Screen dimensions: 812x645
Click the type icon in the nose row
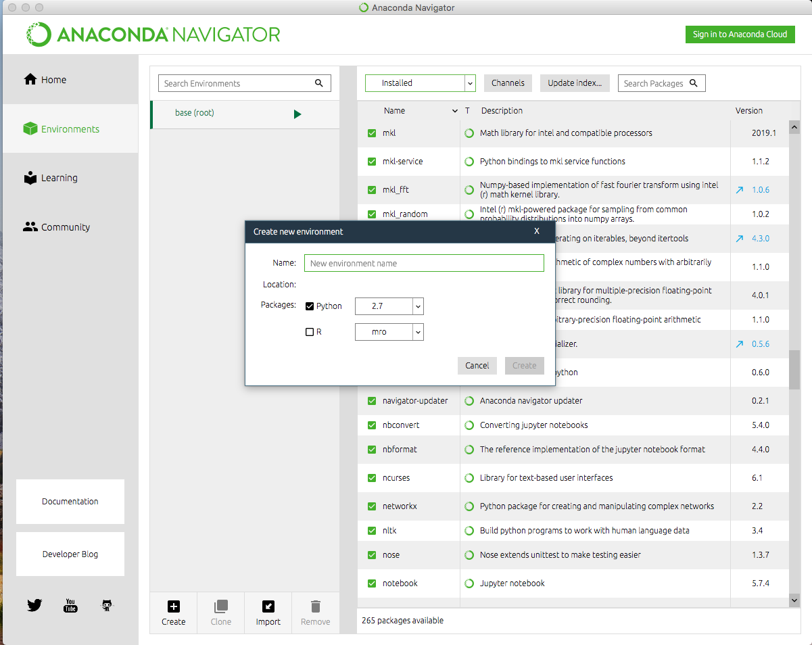pos(469,555)
